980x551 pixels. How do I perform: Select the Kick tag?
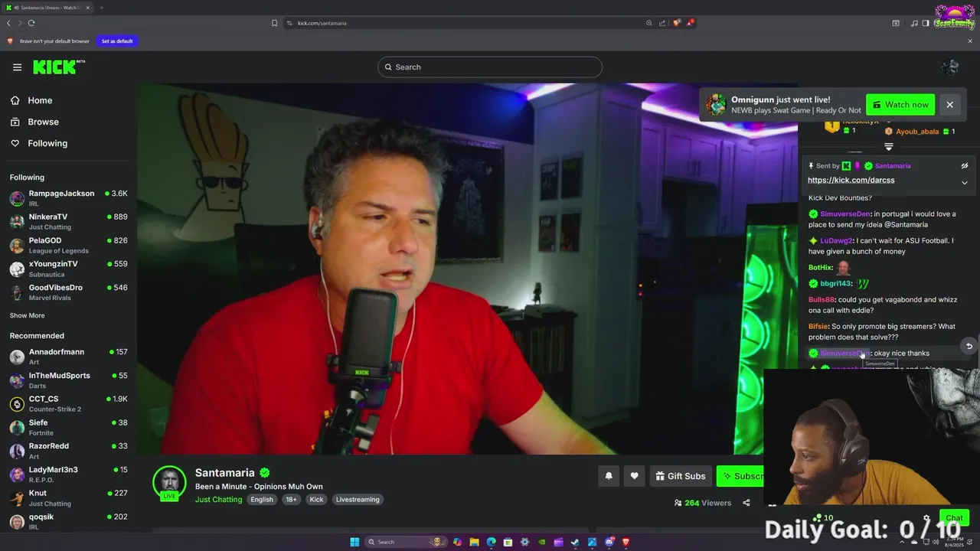[x=316, y=500]
